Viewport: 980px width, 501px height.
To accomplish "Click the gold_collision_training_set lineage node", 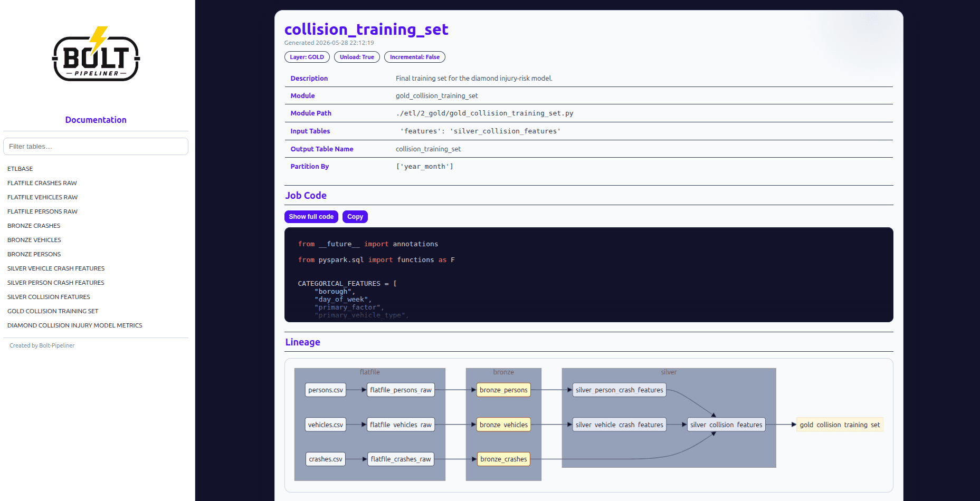I will pos(840,425).
